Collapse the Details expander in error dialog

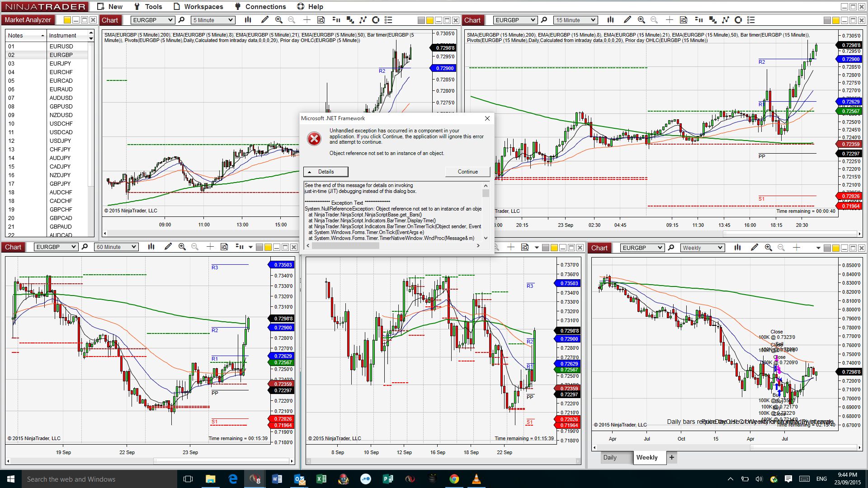point(325,172)
